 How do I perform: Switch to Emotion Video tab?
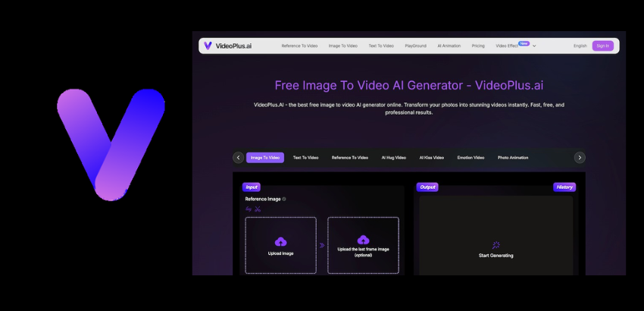pos(470,158)
